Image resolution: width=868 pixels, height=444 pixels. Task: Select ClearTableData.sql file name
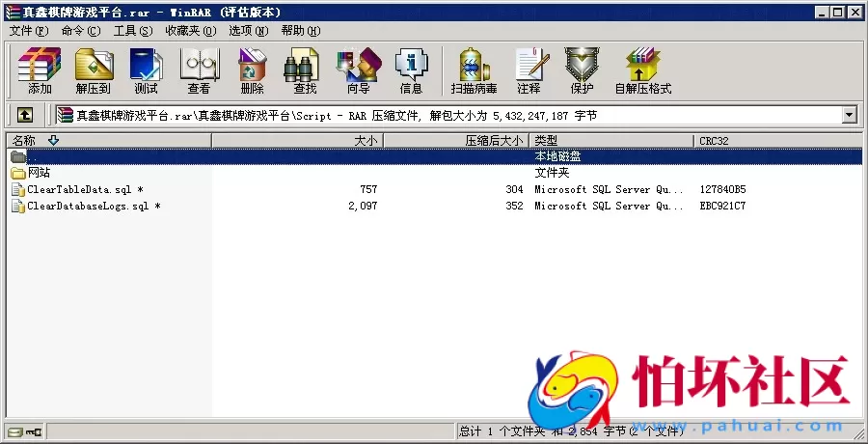point(85,189)
